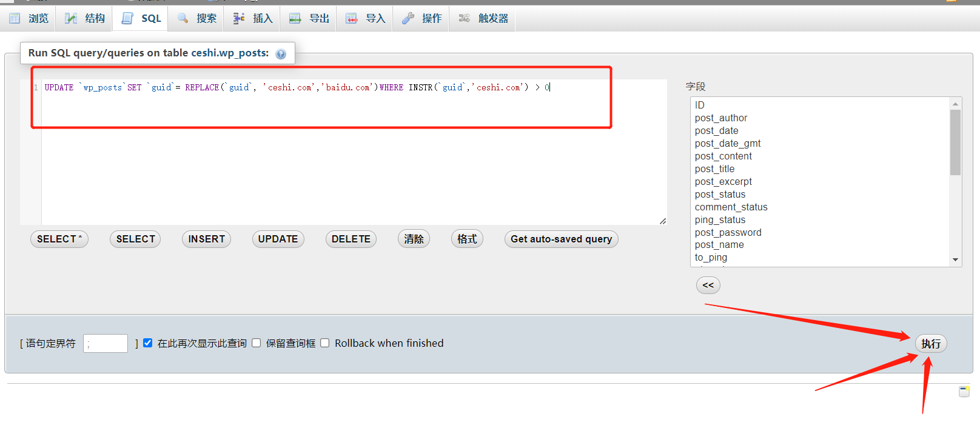
Task: Enable the 保留查询框 checkbox
Action: pyautogui.click(x=257, y=343)
